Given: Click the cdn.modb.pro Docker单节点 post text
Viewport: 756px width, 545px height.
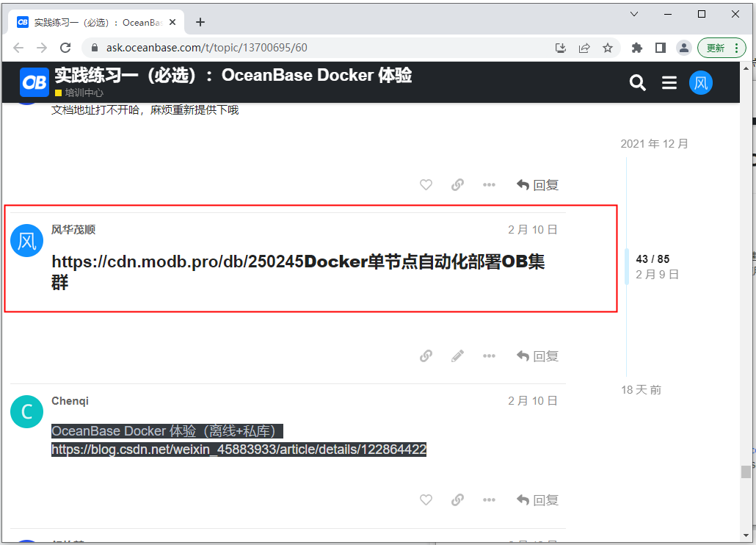Looking at the screenshot, I should point(298,272).
